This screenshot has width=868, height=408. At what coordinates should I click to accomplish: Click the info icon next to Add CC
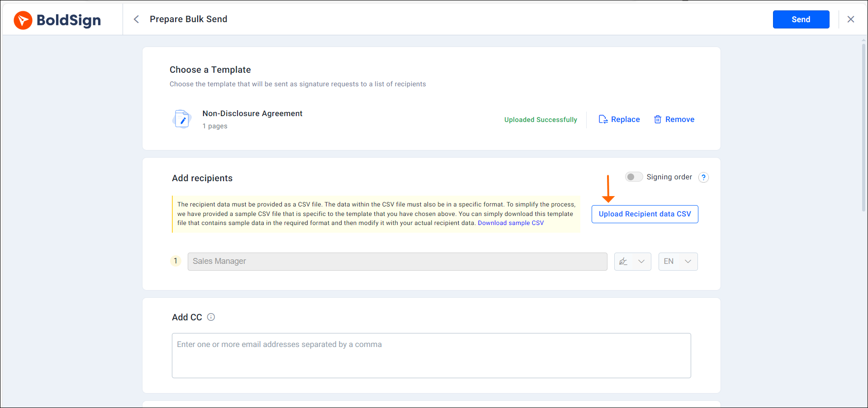tap(211, 317)
